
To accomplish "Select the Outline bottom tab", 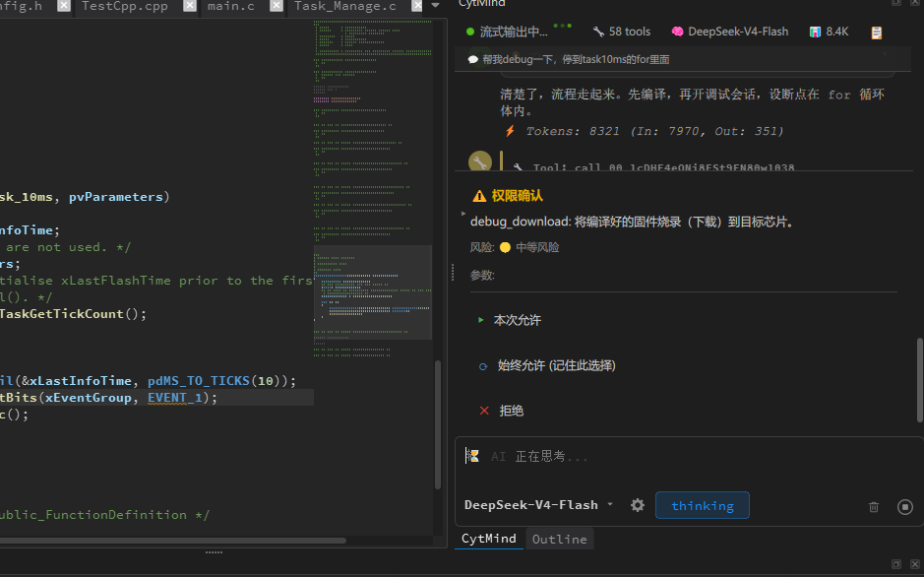I will click(x=559, y=540).
